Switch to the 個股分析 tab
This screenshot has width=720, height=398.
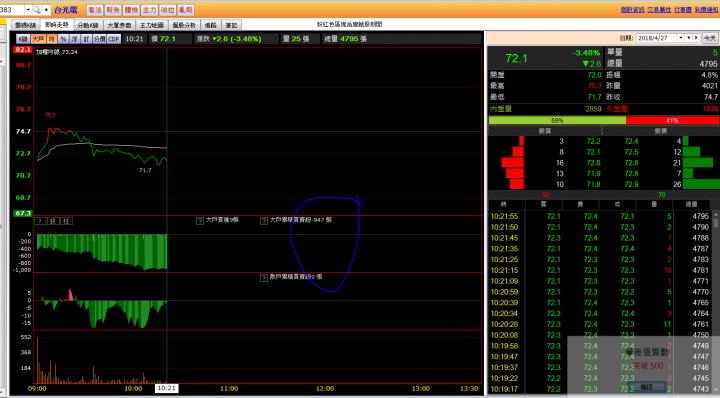click(x=184, y=25)
